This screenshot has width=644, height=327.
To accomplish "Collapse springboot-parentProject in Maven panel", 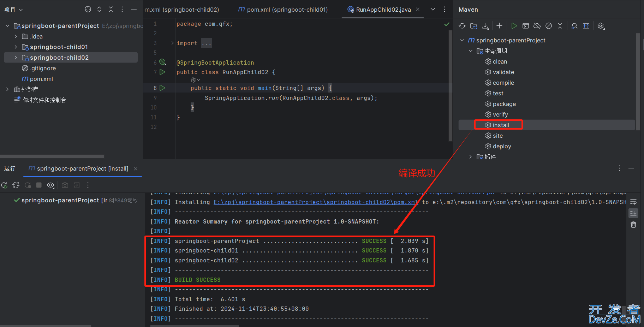I will point(462,40).
